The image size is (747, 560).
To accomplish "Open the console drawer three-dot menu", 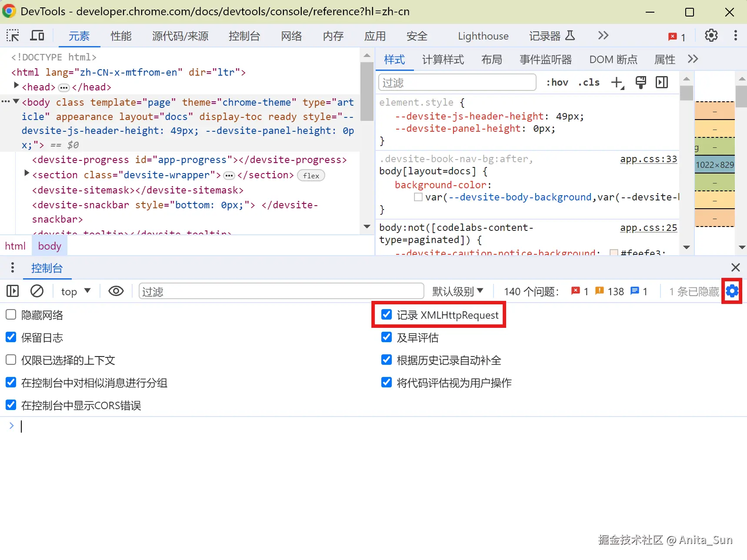I will 13,268.
